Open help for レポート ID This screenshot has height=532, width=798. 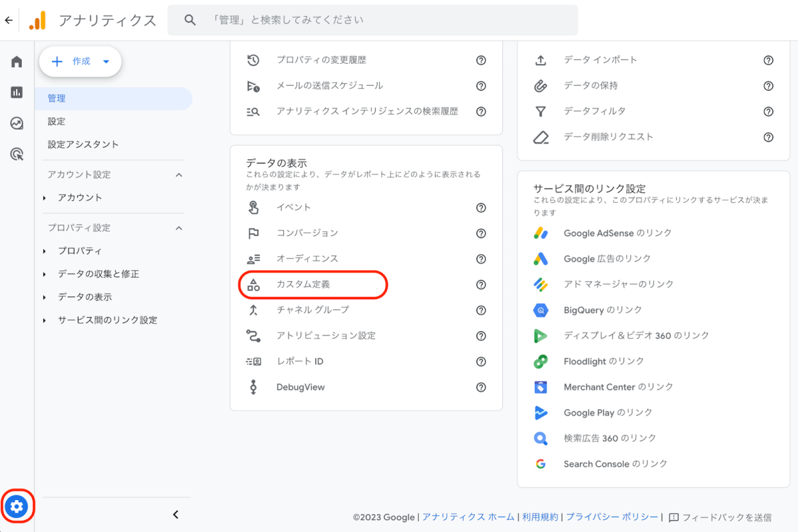(481, 362)
